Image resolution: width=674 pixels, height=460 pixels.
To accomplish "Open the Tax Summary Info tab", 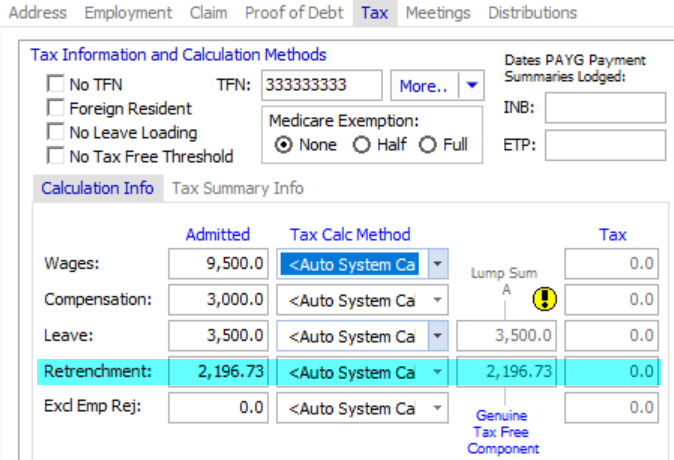I will point(238,188).
